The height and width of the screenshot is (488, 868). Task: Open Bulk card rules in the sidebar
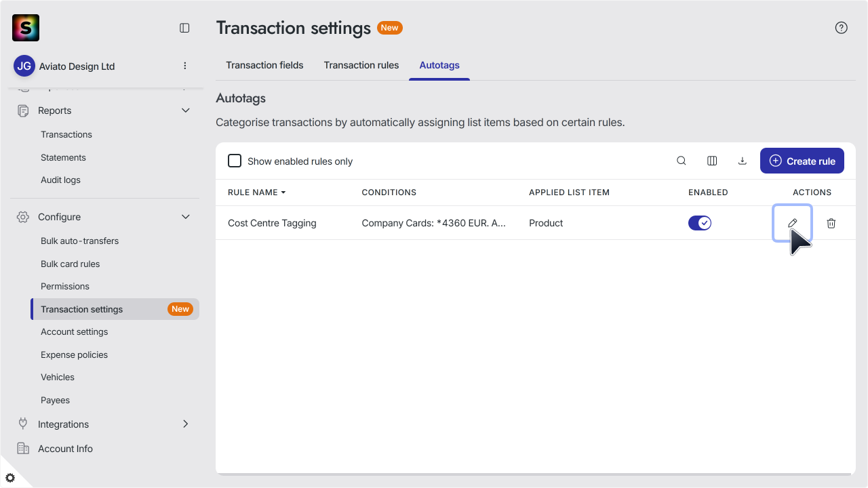[x=70, y=264]
